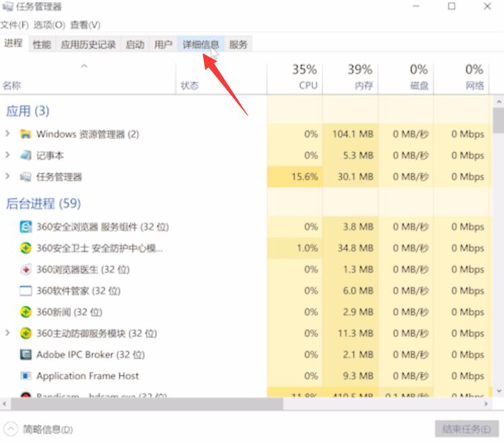Switch to the 应用历史记录 tab
This screenshot has width=504, height=443.
[88, 44]
